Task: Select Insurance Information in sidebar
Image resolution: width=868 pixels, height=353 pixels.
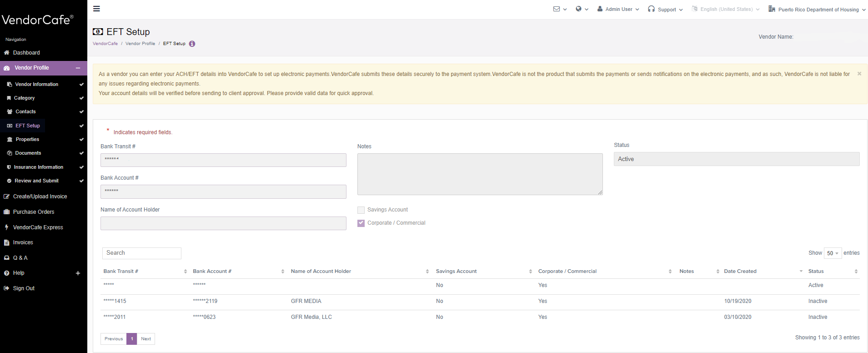Action: (x=39, y=167)
